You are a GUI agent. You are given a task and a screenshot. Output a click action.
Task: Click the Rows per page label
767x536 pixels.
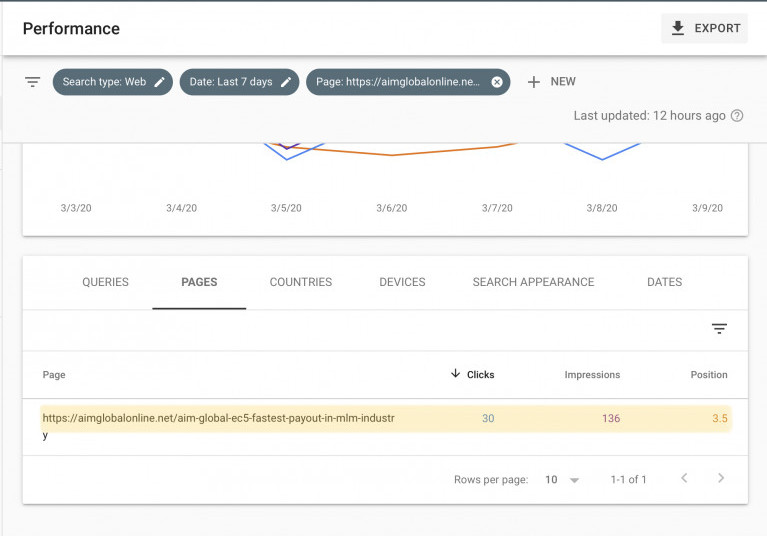click(x=491, y=480)
